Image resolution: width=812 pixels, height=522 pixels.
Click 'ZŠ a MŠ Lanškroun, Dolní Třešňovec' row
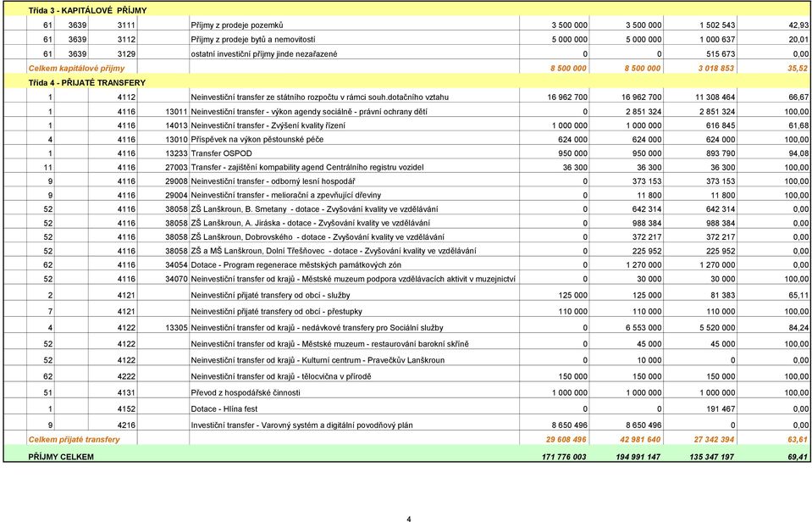[x=334, y=251]
